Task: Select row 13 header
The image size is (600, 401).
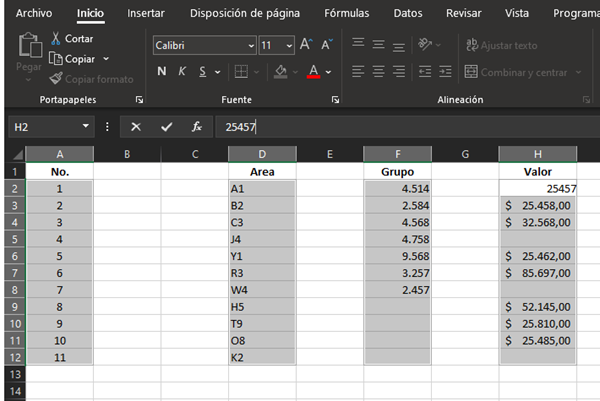Action: [15, 374]
